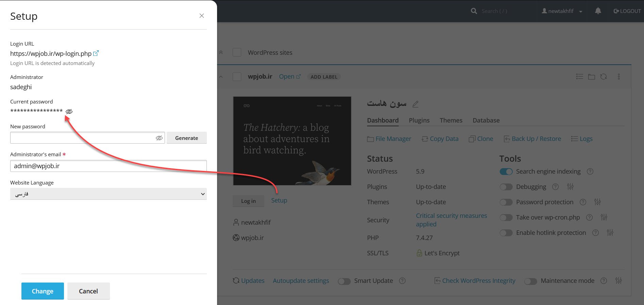Open Debugging settings sliders icon
The image size is (644, 305).
pyautogui.click(x=571, y=187)
